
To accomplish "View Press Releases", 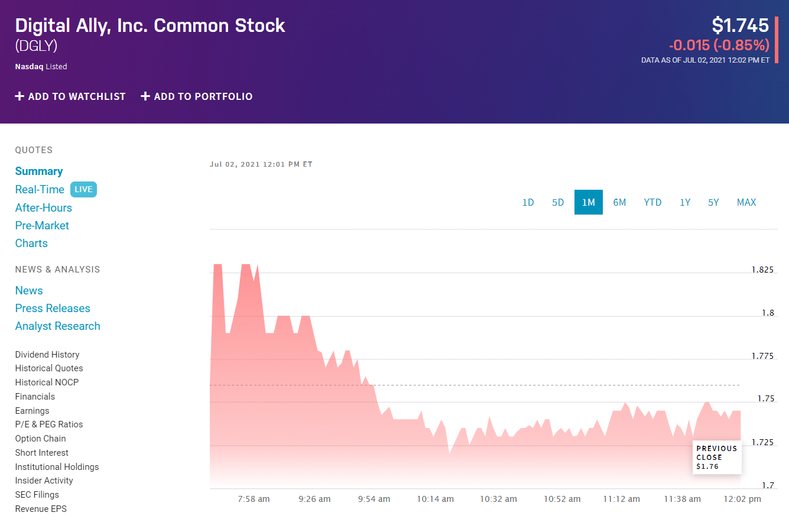I will click(53, 308).
